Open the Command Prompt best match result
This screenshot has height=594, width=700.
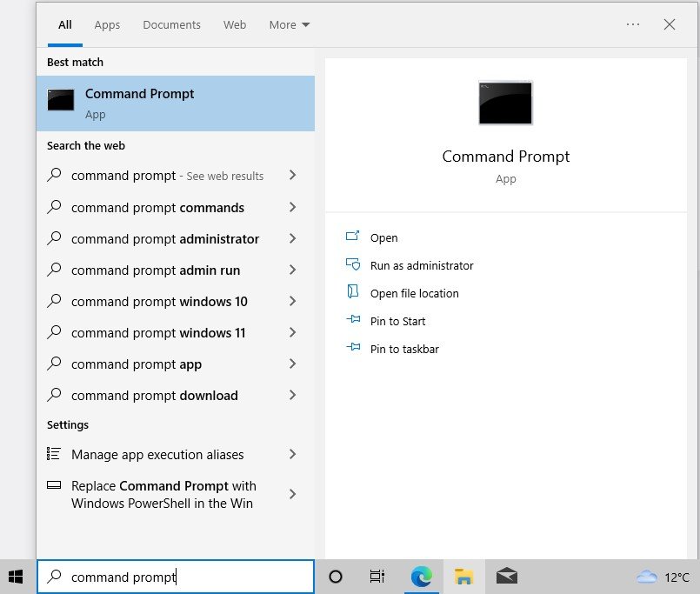pos(176,103)
